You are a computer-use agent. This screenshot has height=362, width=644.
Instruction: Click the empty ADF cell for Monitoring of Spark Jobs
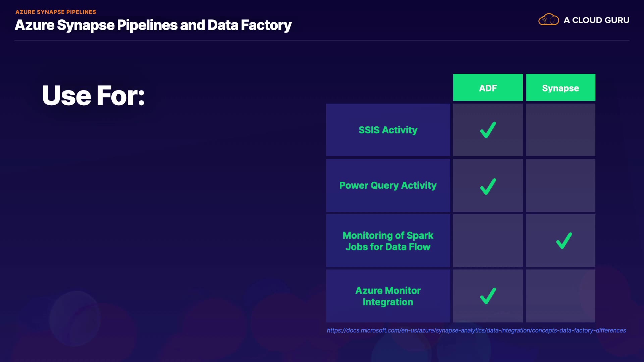(x=488, y=241)
